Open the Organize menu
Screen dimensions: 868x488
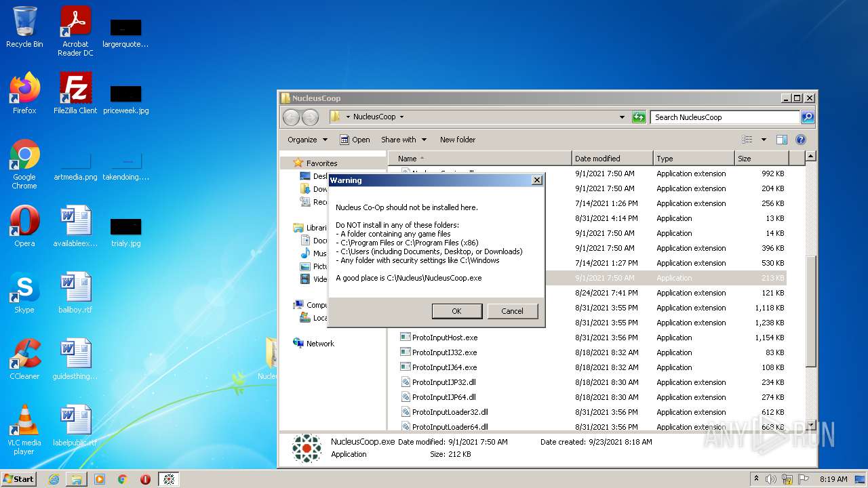pos(307,140)
